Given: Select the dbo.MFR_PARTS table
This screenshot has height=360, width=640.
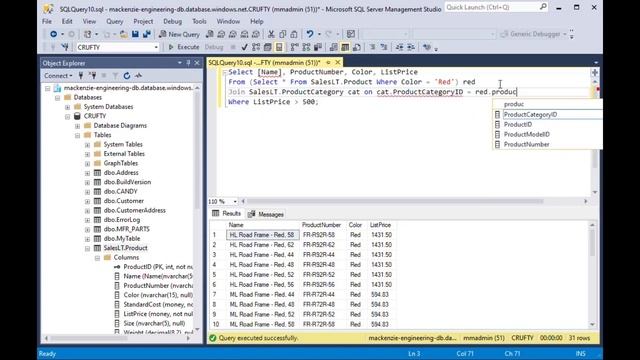Looking at the screenshot, I should [x=127, y=229].
